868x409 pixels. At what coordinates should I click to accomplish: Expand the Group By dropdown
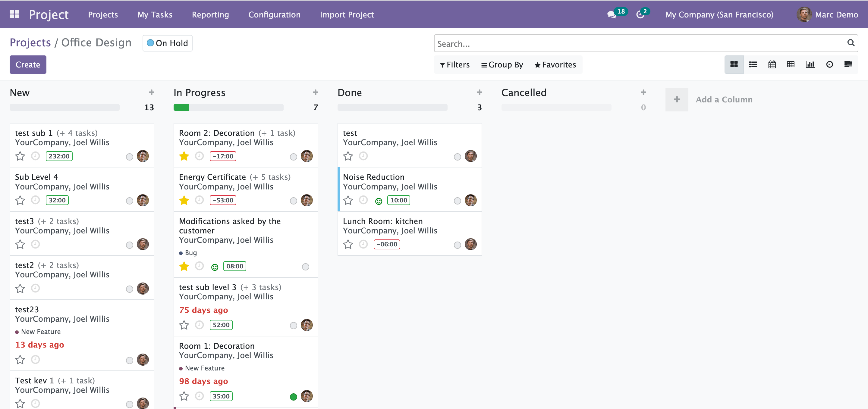click(x=502, y=65)
